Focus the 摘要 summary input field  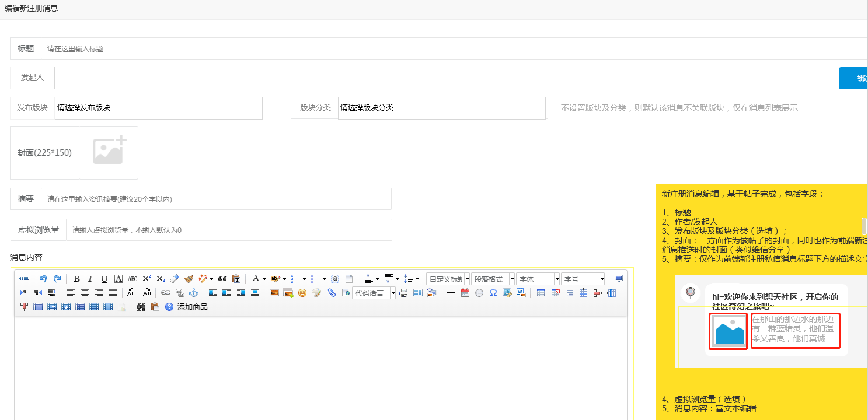[216, 199]
